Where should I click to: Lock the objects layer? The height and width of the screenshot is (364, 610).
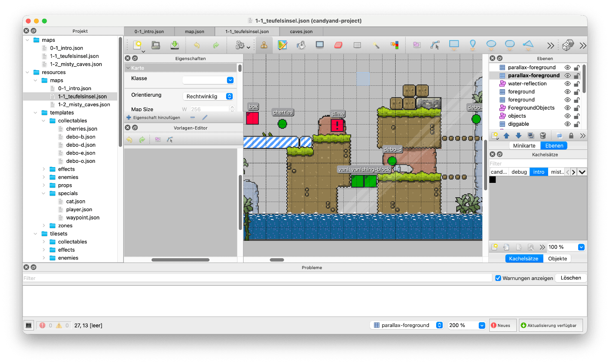point(576,116)
